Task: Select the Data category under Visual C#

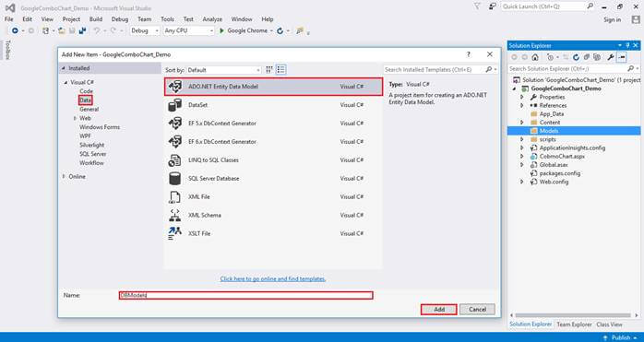Action: tap(86, 100)
